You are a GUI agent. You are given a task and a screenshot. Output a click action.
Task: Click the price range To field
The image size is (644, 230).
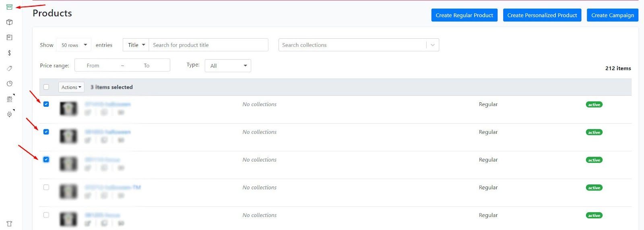point(147,66)
